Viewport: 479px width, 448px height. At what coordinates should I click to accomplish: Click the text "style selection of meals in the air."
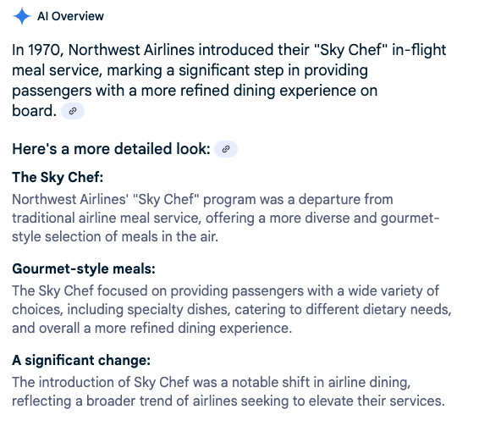tap(115, 237)
